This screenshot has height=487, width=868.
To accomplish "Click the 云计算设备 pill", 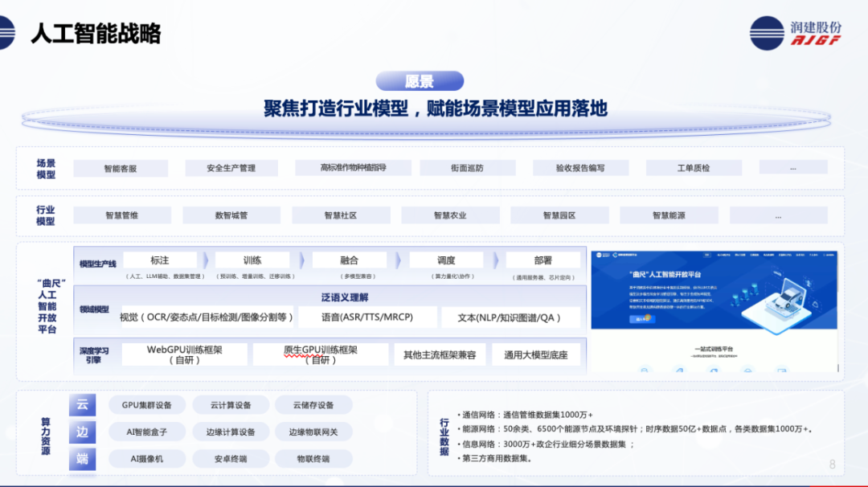I will pyautogui.click(x=231, y=405).
